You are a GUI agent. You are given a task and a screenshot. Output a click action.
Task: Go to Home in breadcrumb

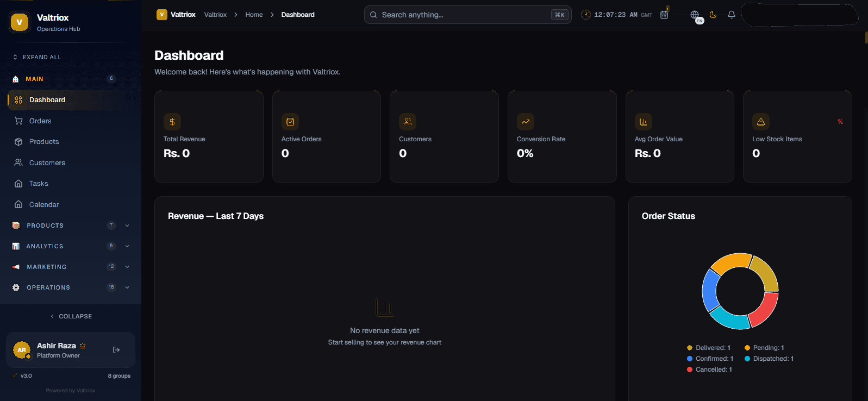(x=254, y=15)
